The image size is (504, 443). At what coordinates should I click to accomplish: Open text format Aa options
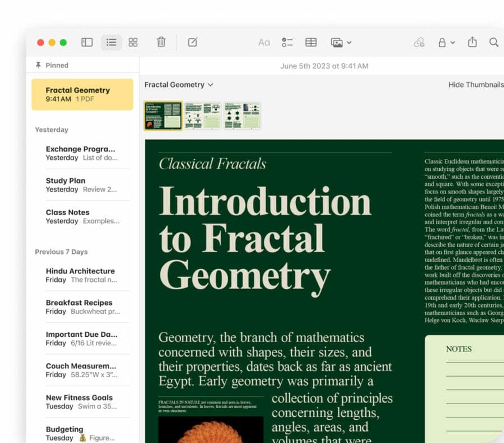pos(264,42)
